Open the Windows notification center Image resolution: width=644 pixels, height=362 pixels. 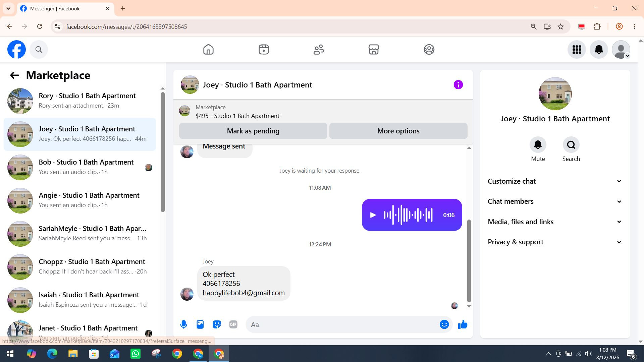tap(631, 354)
